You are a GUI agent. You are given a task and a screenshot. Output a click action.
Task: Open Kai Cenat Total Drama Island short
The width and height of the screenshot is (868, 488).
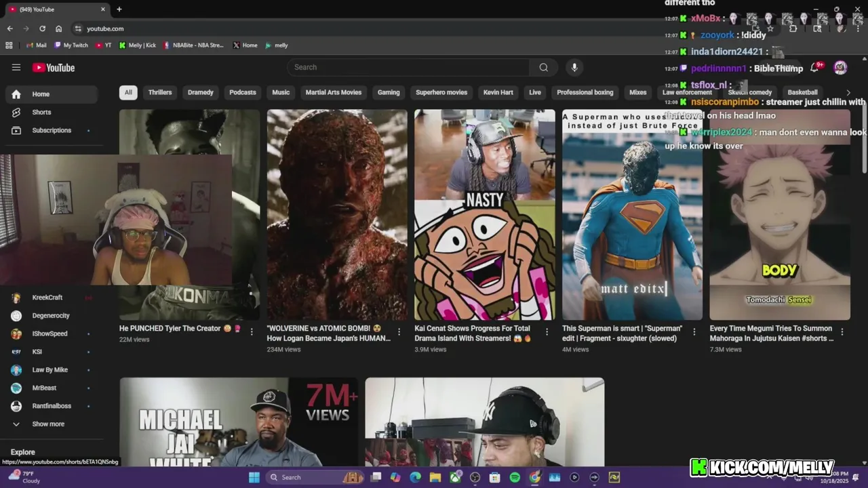pos(485,215)
